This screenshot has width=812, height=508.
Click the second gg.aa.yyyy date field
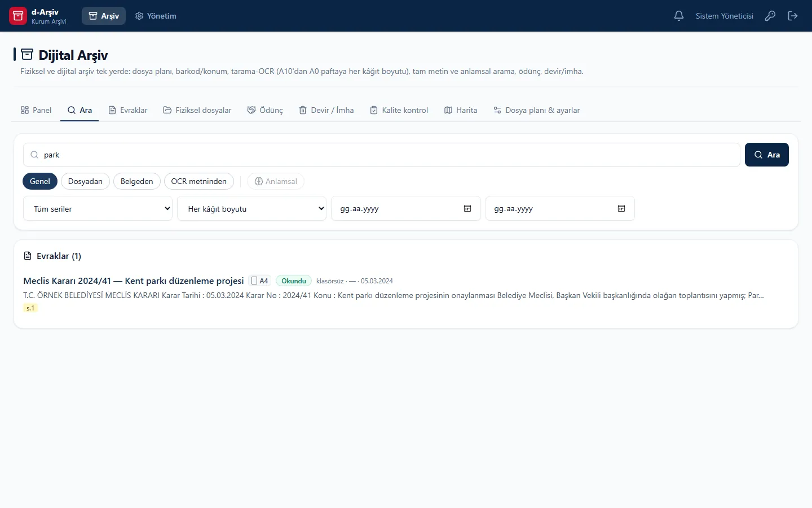click(560, 208)
